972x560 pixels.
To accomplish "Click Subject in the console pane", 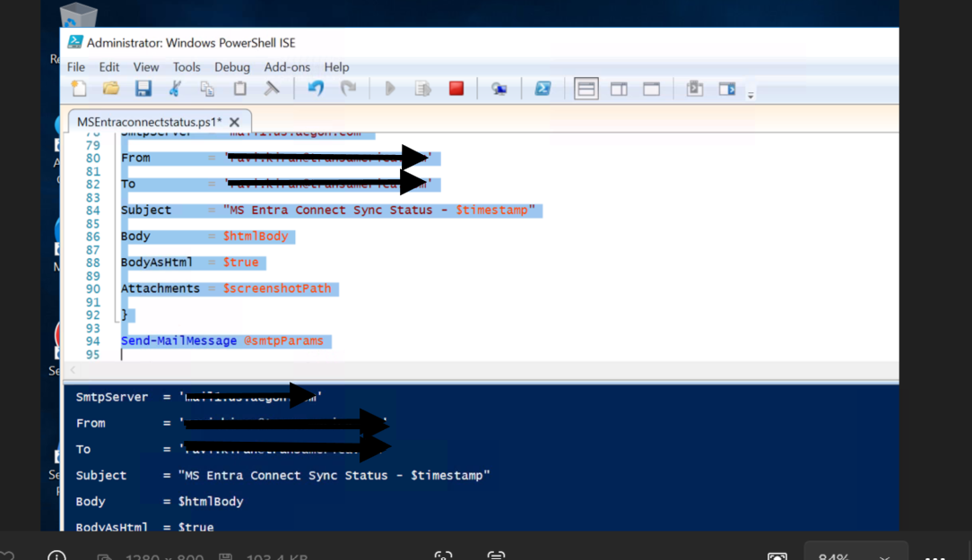I will pyautogui.click(x=101, y=475).
